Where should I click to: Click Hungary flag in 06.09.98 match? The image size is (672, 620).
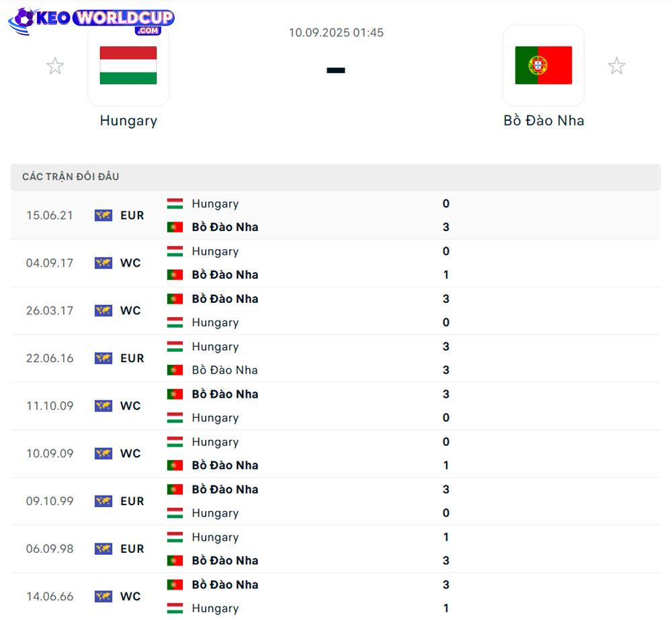pyautogui.click(x=175, y=537)
